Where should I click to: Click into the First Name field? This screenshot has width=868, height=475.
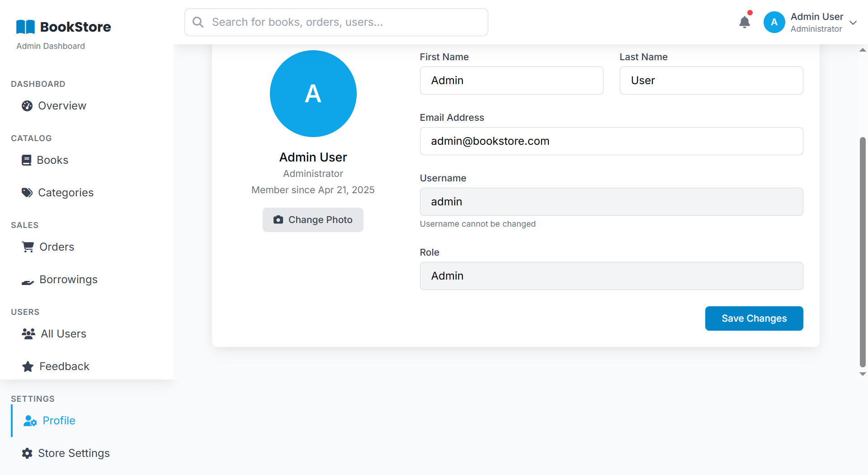[511, 81]
